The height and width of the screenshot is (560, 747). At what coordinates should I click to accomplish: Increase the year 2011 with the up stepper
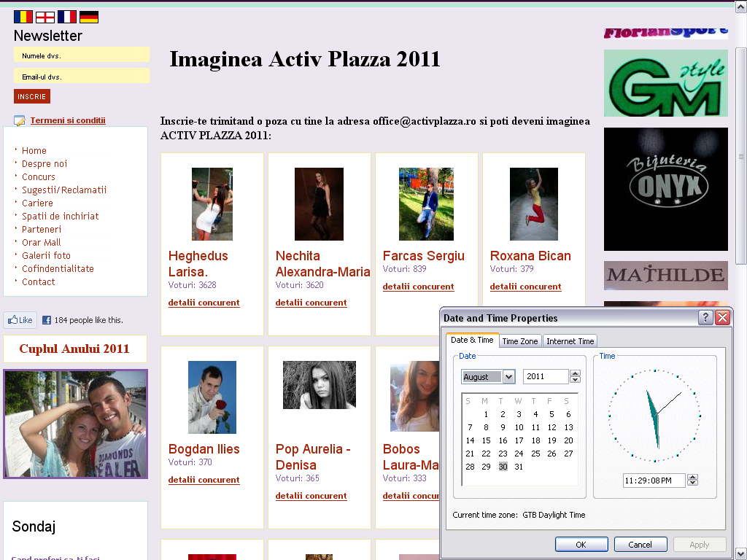tap(575, 373)
